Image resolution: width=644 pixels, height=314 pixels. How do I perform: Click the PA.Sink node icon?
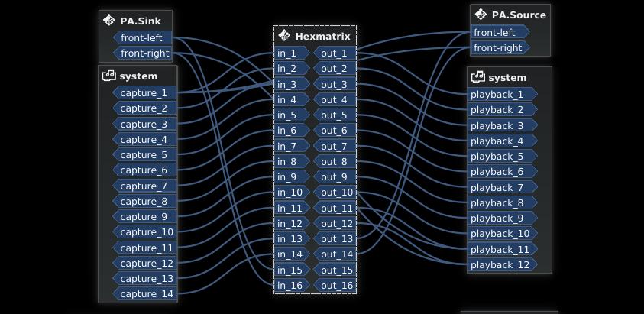coord(110,21)
